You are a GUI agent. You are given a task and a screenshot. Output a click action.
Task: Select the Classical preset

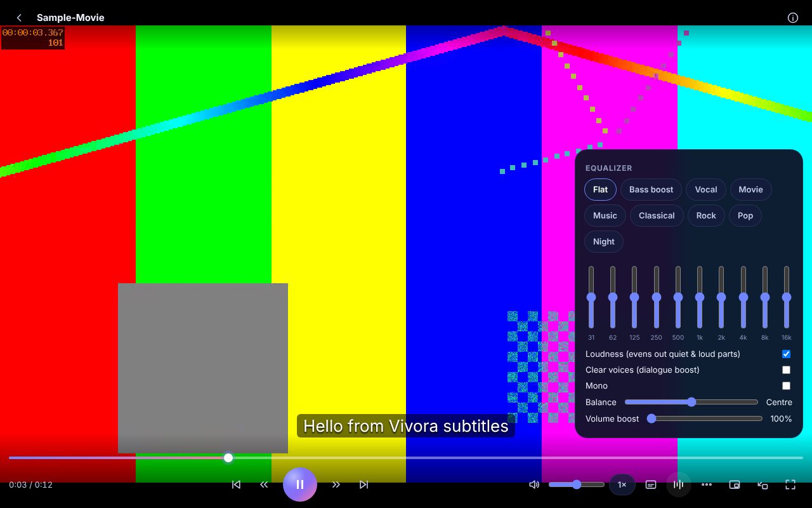[x=657, y=215]
